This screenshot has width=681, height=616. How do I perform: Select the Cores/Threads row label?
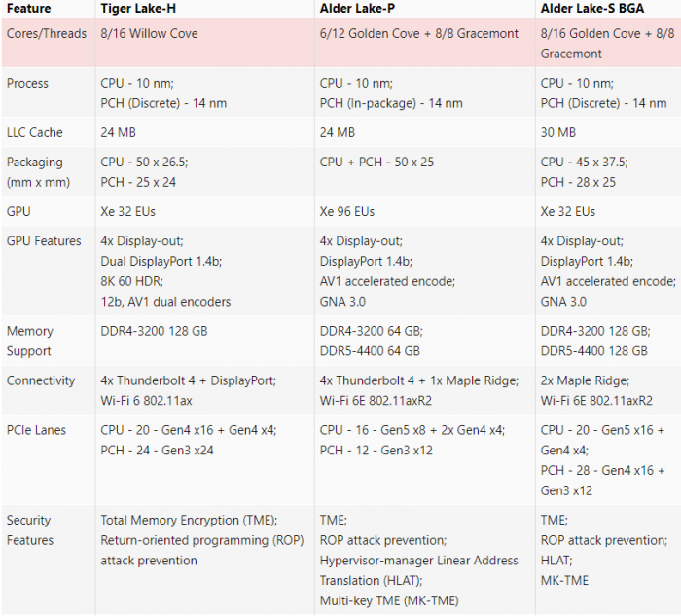pyautogui.click(x=44, y=34)
